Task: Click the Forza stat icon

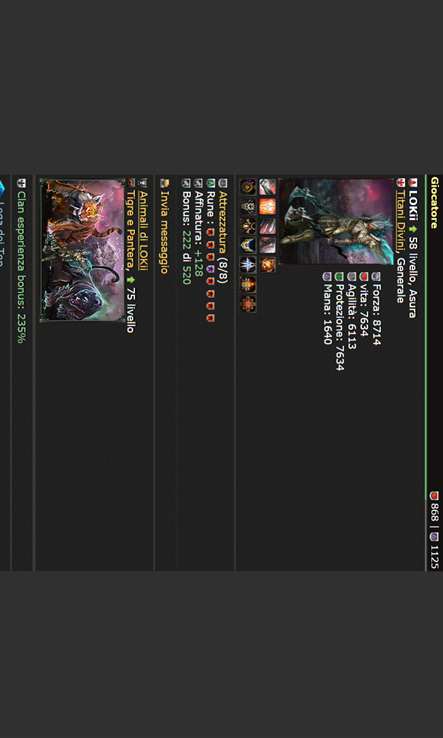Action: tap(376, 276)
